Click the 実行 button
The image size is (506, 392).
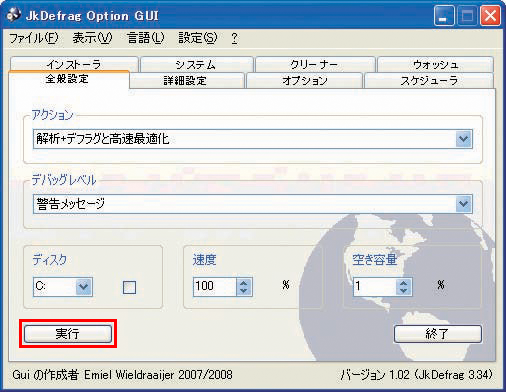[x=68, y=334]
